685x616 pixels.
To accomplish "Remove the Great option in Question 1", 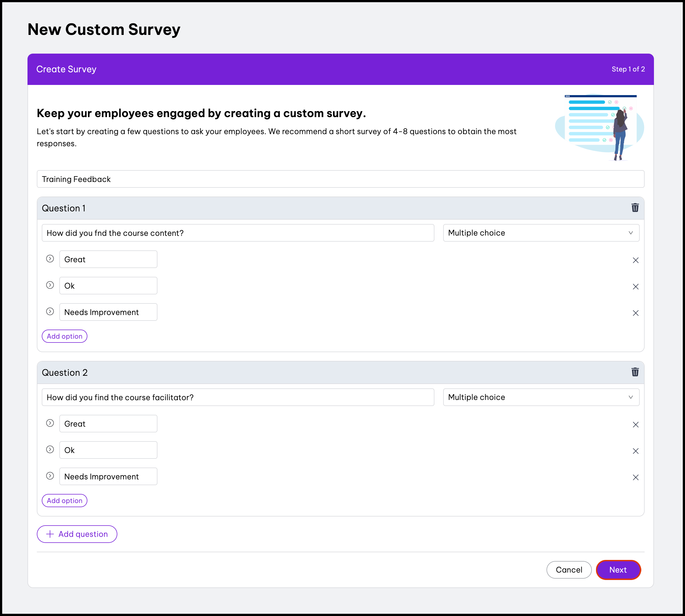I will click(635, 260).
